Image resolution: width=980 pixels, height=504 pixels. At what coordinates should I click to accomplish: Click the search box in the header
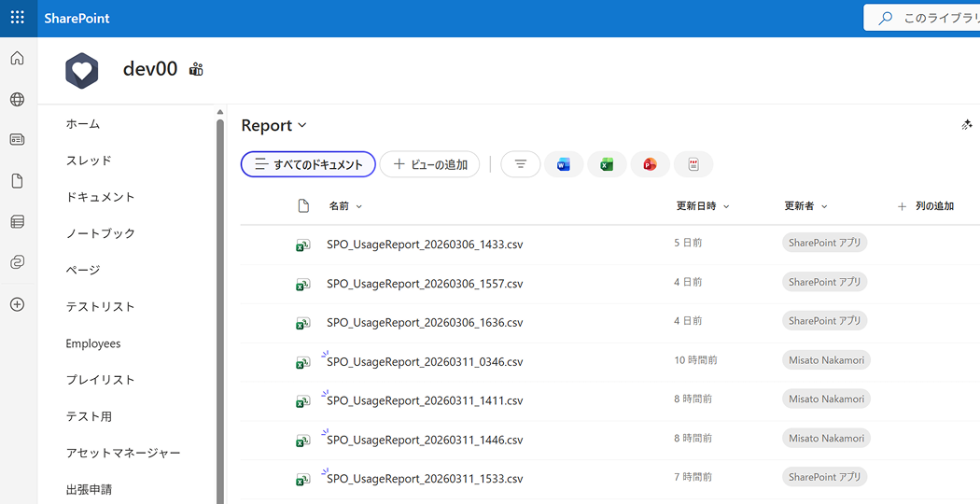(924, 18)
